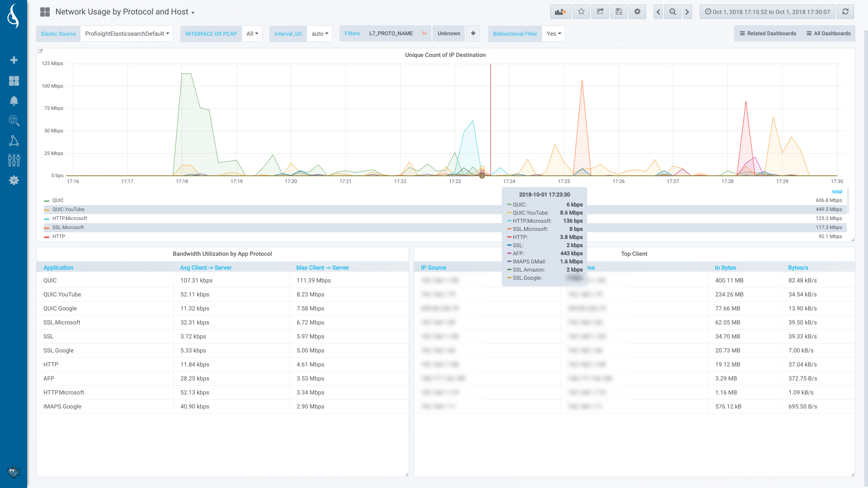868x488 pixels.
Task: Toggle the SSL.Microsoft series in legend
Action: (x=68, y=228)
